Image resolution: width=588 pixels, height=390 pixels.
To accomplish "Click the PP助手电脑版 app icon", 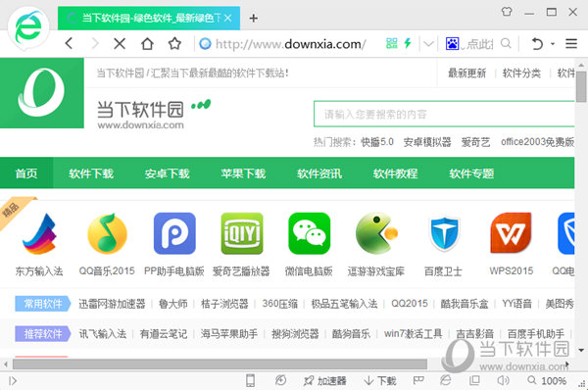I will click(x=174, y=233).
